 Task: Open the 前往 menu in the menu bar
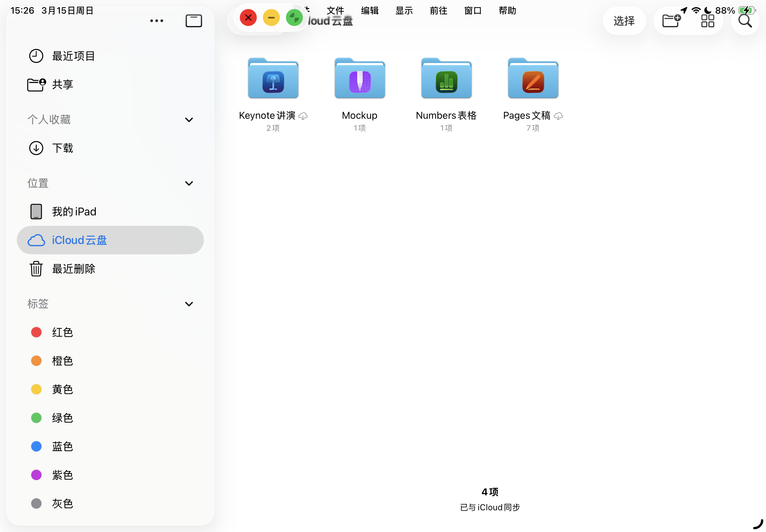[438, 11]
